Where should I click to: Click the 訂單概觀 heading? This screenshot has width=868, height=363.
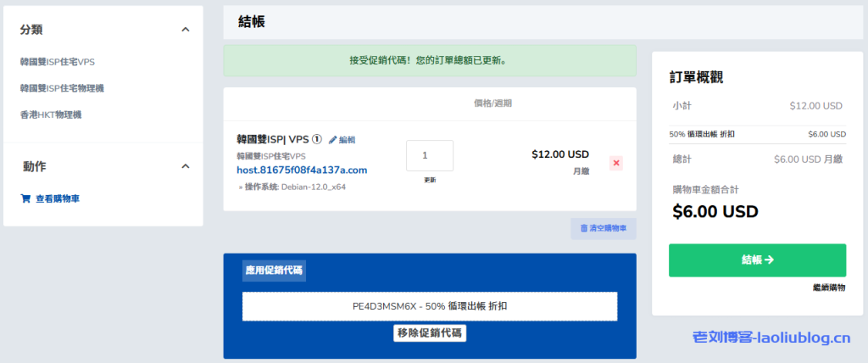pyautogui.click(x=696, y=77)
